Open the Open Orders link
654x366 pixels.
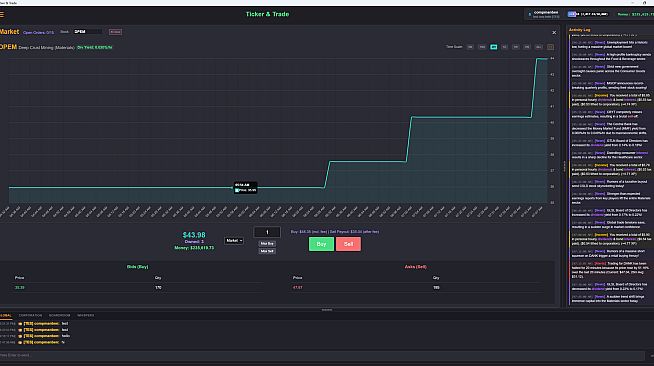point(38,33)
